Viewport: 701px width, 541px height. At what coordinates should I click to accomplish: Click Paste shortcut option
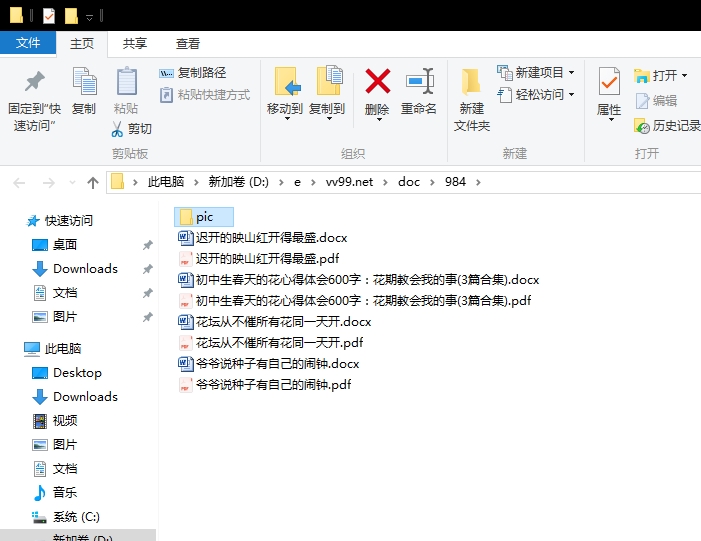tap(205, 95)
